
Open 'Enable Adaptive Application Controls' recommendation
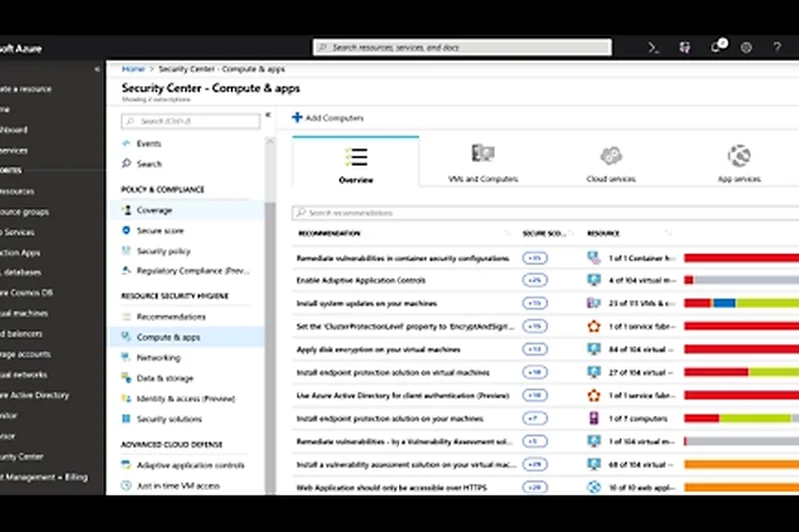(x=361, y=281)
